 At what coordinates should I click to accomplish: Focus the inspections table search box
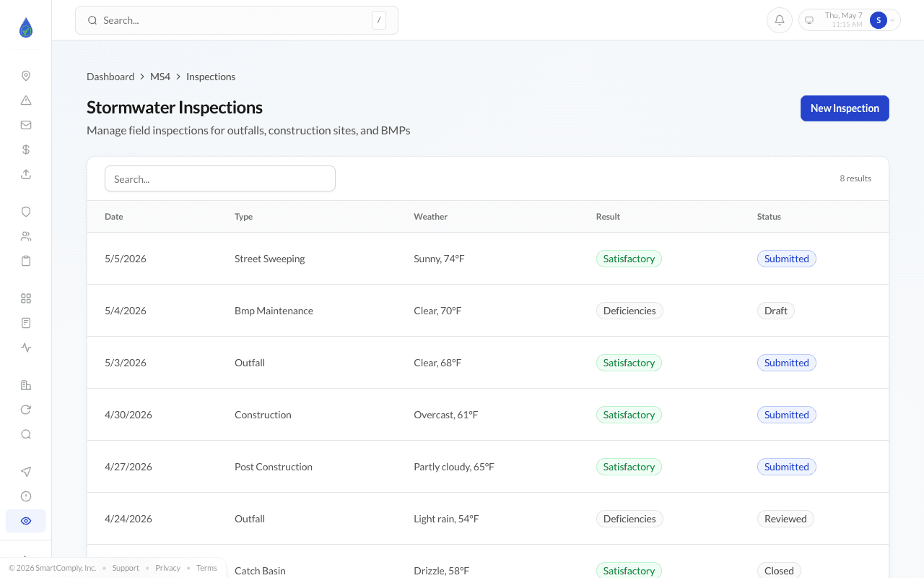(x=220, y=178)
